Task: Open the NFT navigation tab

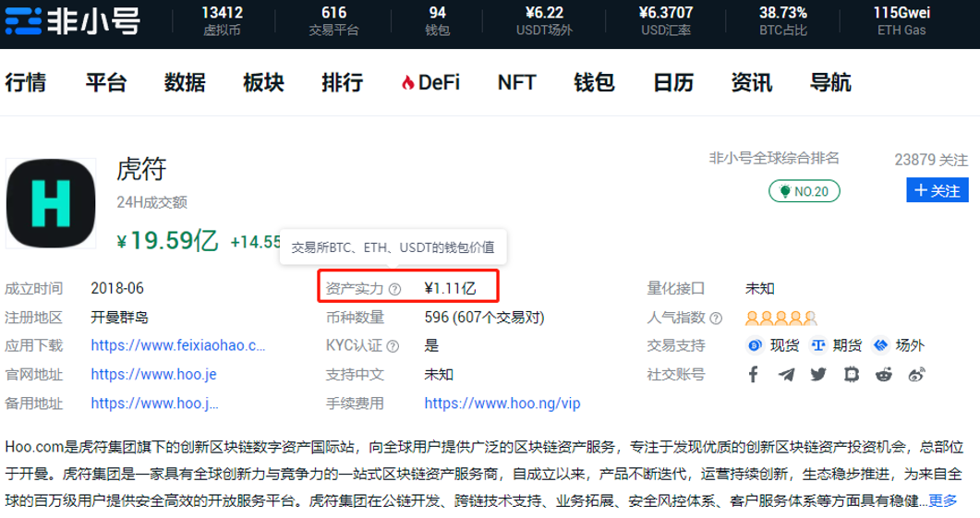Action: pos(516,82)
